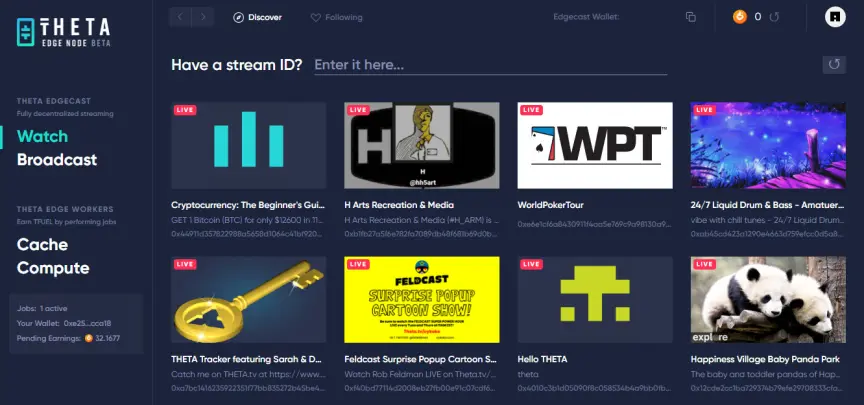Click the LIVE badge on the Feldcast stream

pos(358,264)
